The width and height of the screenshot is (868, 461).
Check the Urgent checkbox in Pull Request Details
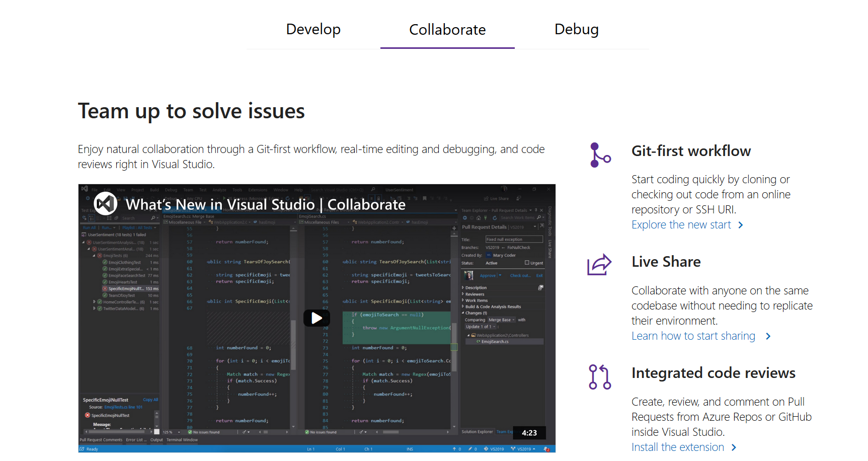(x=527, y=263)
